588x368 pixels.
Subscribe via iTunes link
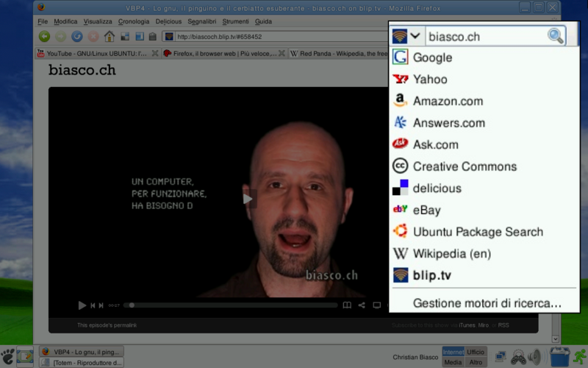tap(467, 325)
